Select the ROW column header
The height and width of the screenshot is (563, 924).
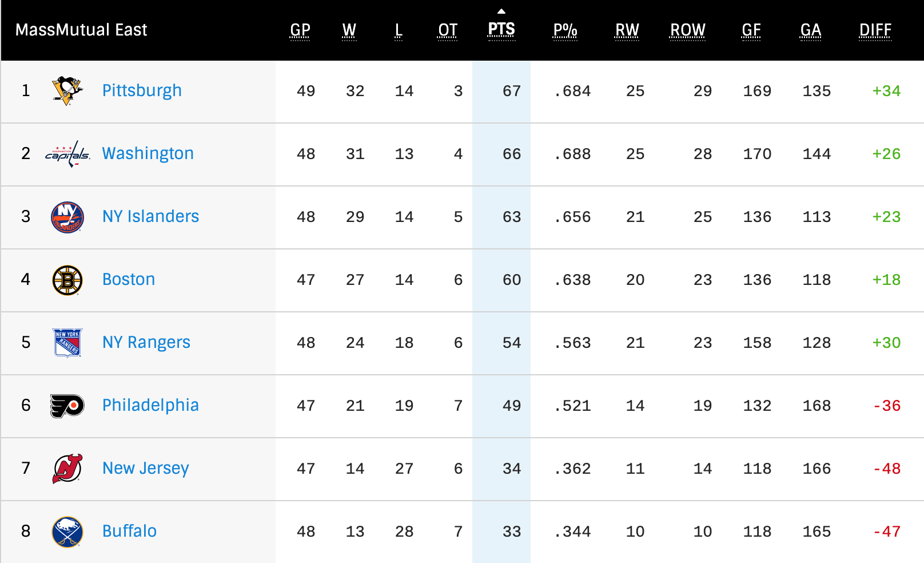(x=688, y=30)
